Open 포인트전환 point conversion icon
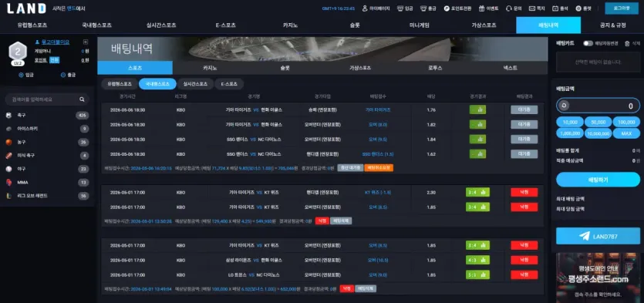644x303 pixels. 447,8
